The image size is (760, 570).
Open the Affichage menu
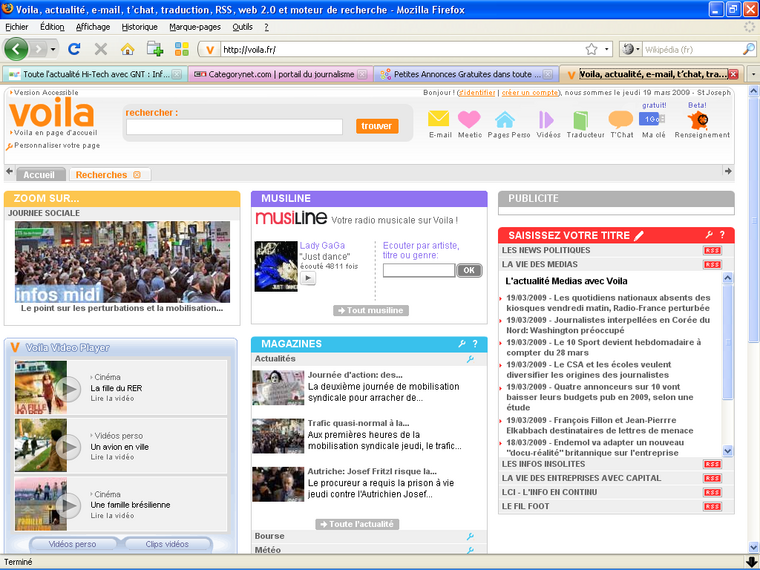93,27
